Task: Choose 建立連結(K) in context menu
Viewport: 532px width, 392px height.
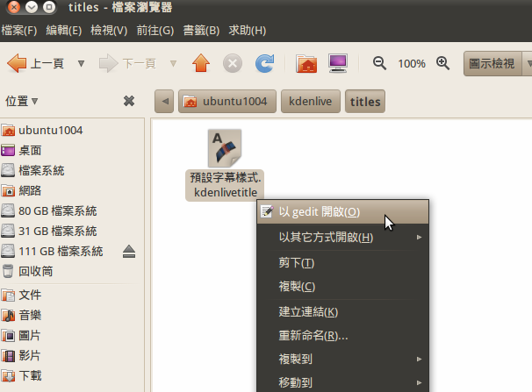Action: pos(342,311)
